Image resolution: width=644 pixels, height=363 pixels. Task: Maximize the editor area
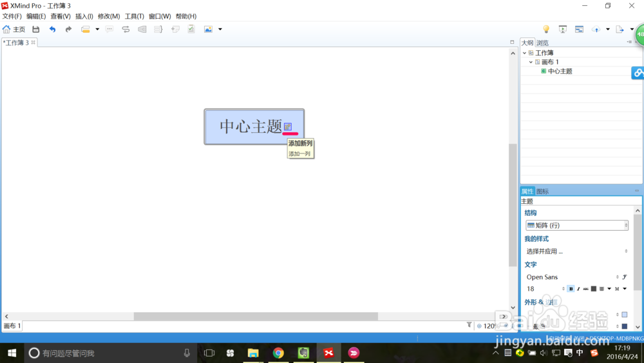pos(512,42)
